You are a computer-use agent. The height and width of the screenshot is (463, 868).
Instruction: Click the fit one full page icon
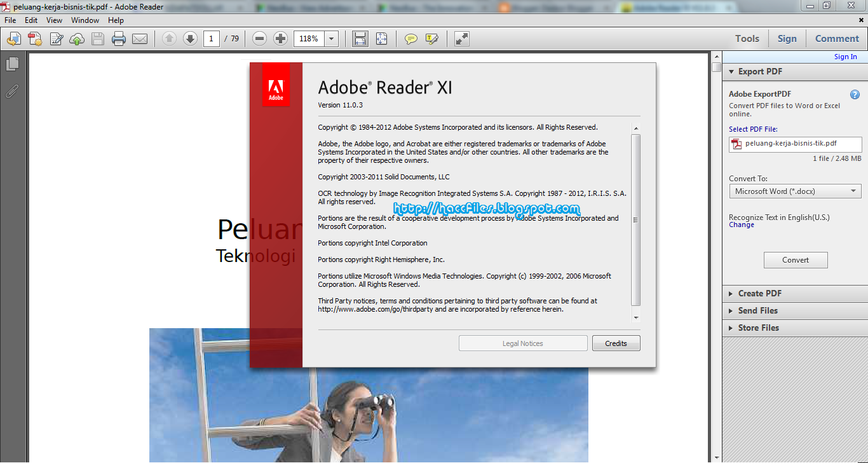(x=381, y=39)
